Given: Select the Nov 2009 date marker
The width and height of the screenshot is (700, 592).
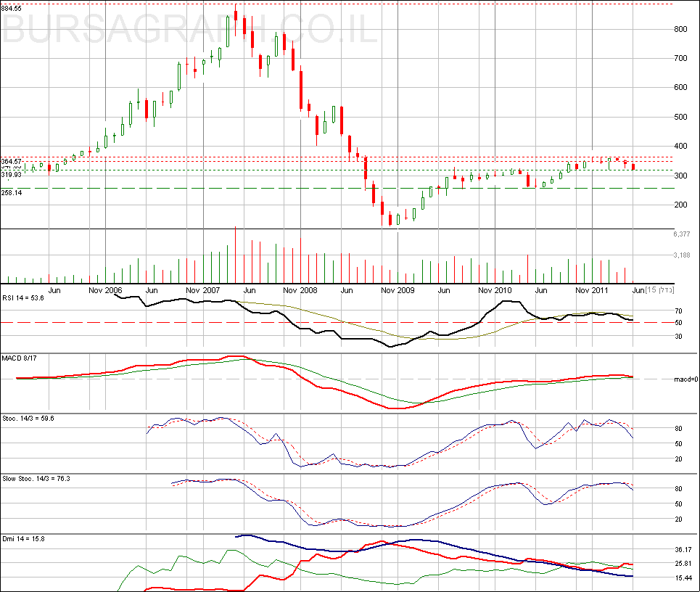Looking at the screenshot, I should coord(398,290).
